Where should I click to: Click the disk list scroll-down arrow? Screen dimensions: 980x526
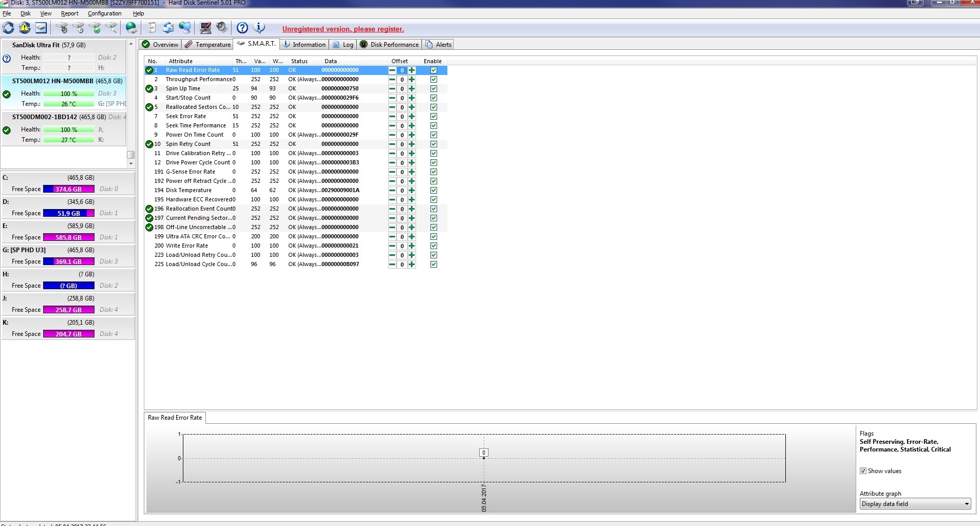click(x=131, y=164)
